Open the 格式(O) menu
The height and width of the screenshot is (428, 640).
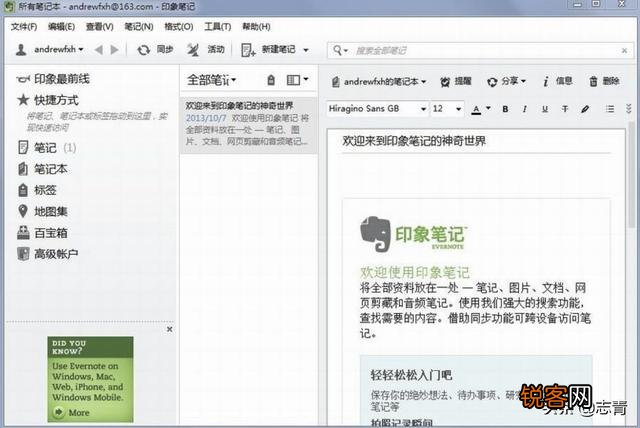[178, 27]
